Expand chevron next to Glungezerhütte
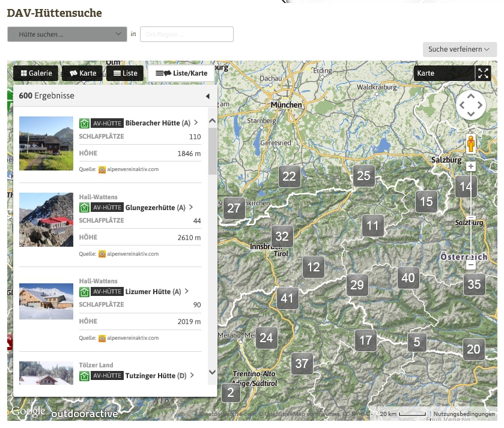The width and height of the screenshot is (504, 428). (x=191, y=207)
